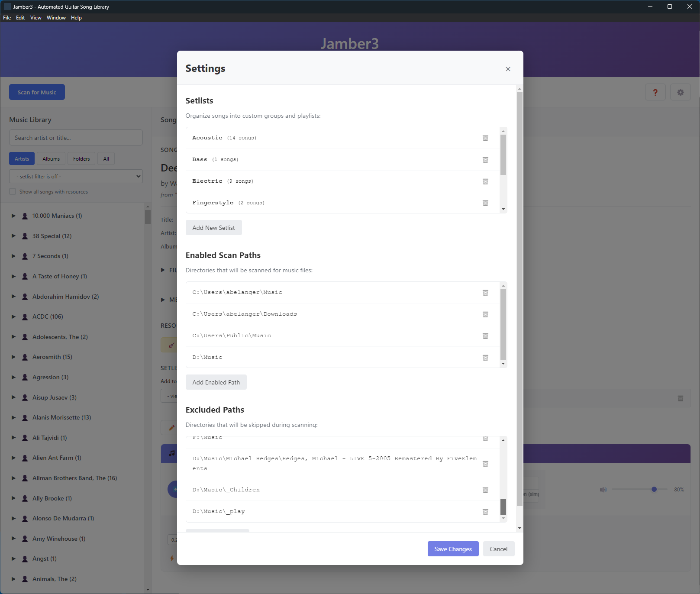Viewport: 700px width, 594px height.
Task: Select the Animals, The (2) artist row
Action: click(x=72, y=579)
